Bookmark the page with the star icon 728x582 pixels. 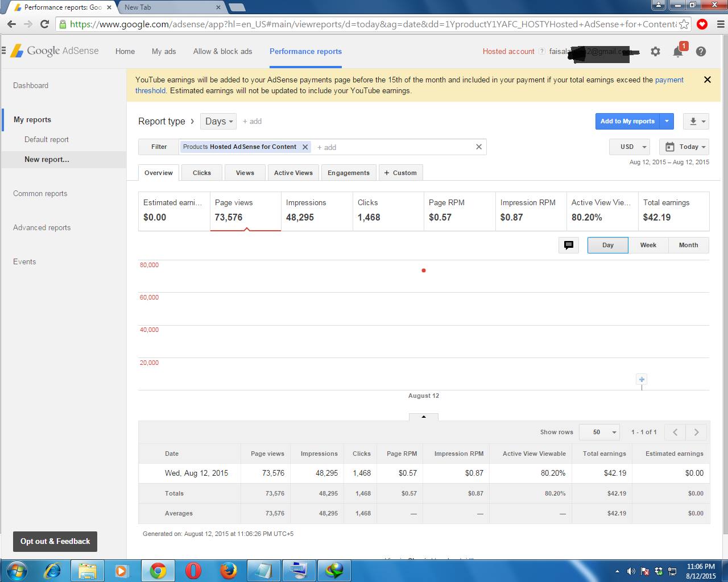[x=684, y=24]
